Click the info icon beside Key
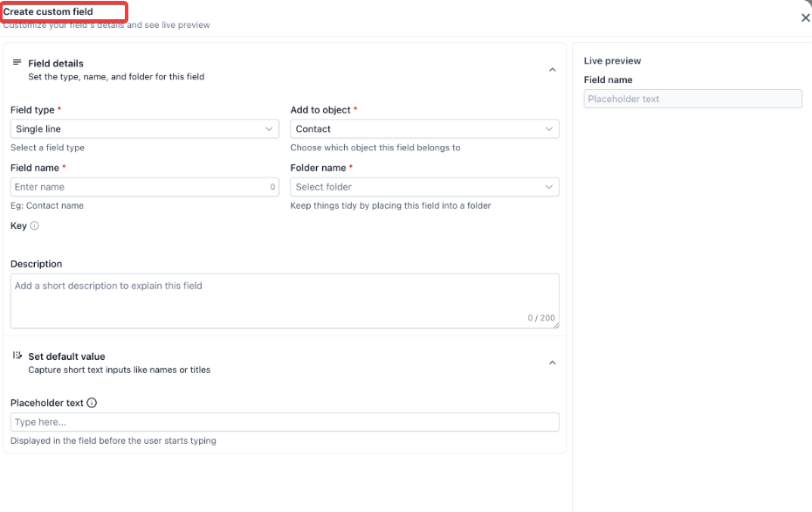 pos(35,225)
